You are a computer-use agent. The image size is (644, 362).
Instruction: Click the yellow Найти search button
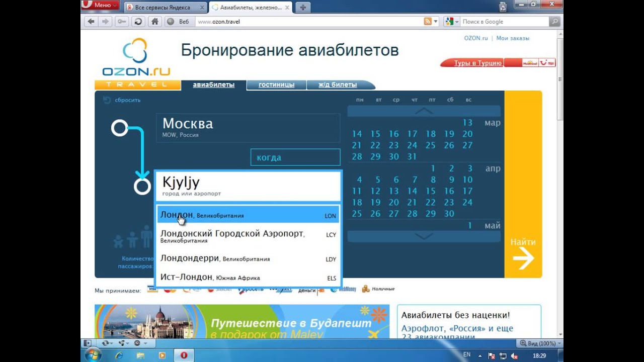(x=523, y=184)
